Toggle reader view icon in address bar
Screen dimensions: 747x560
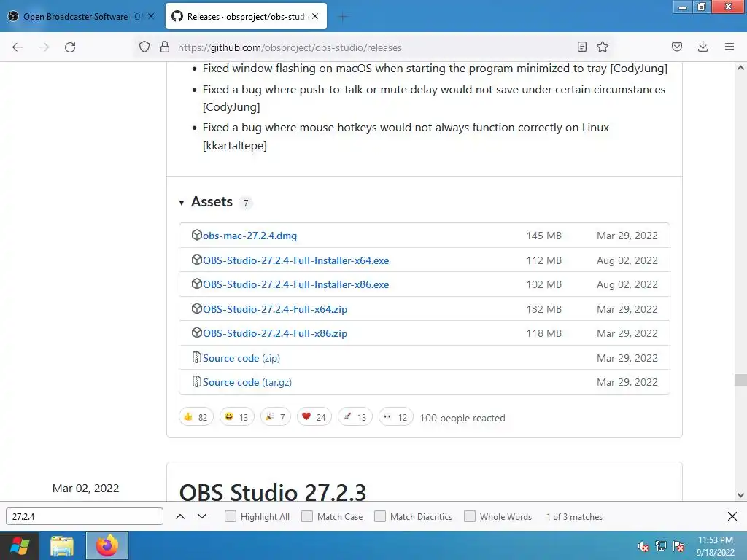pyautogui.click(x=581, y=47)
